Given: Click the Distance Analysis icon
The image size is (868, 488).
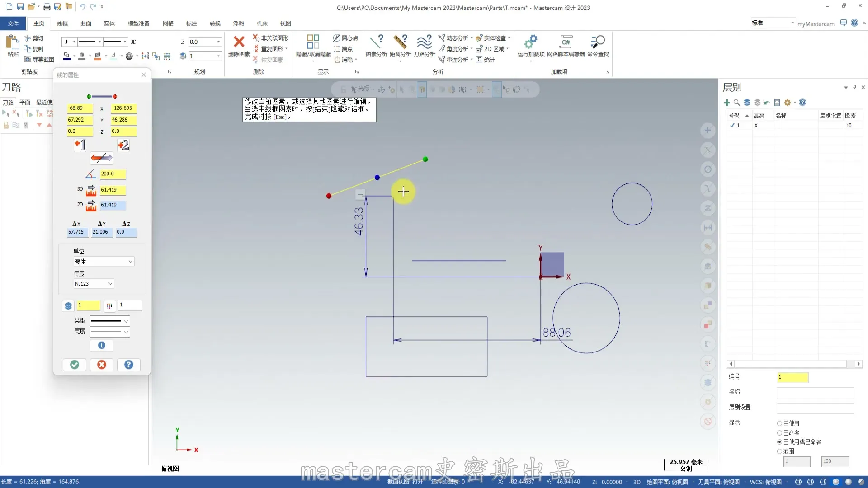Looking at the screenshot, I should [400, 42].
